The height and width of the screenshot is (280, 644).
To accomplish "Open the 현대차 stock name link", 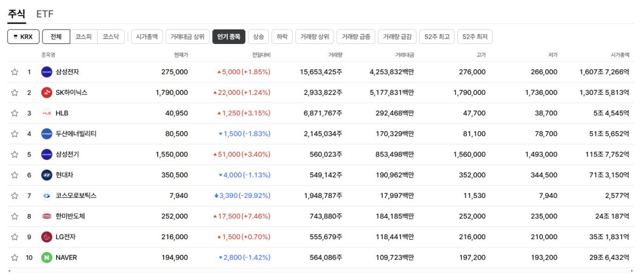I will 64,175.
